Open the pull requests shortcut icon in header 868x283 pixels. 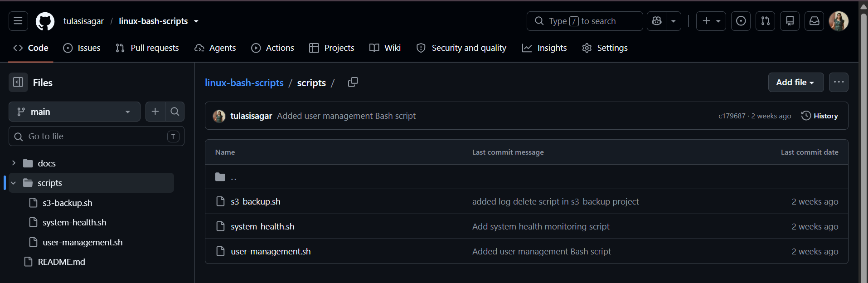765,21
